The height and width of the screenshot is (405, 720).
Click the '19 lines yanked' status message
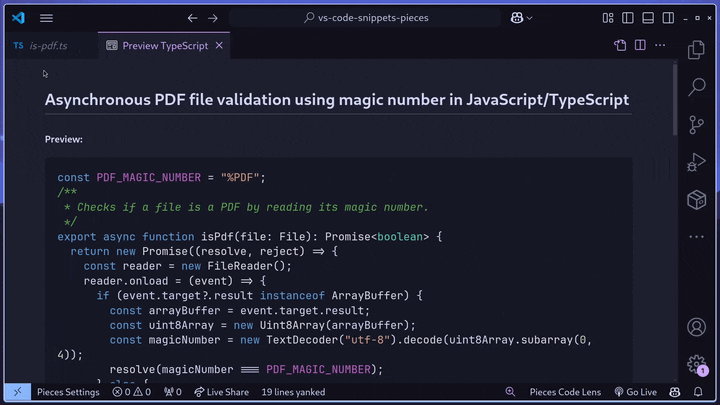[x=293, y=392]
